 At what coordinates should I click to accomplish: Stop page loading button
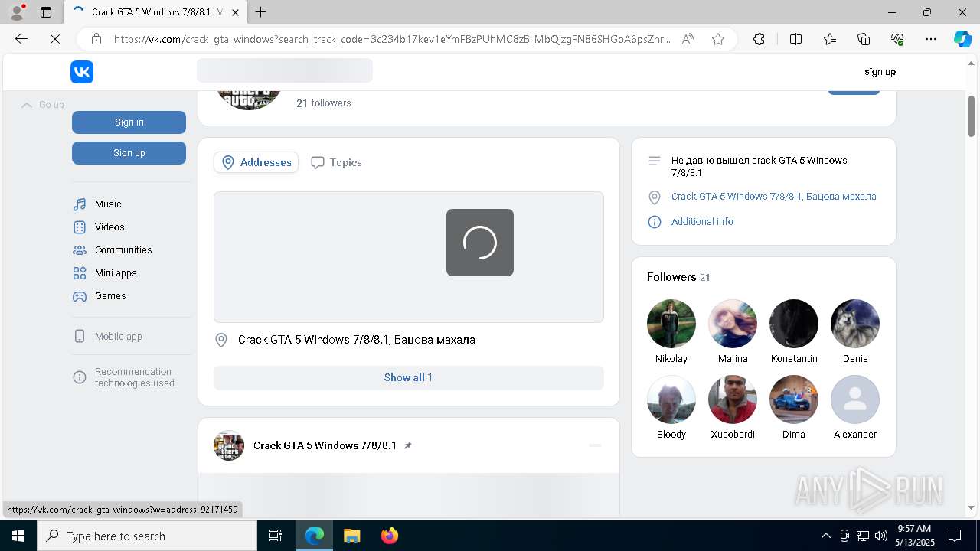point(55,39)
